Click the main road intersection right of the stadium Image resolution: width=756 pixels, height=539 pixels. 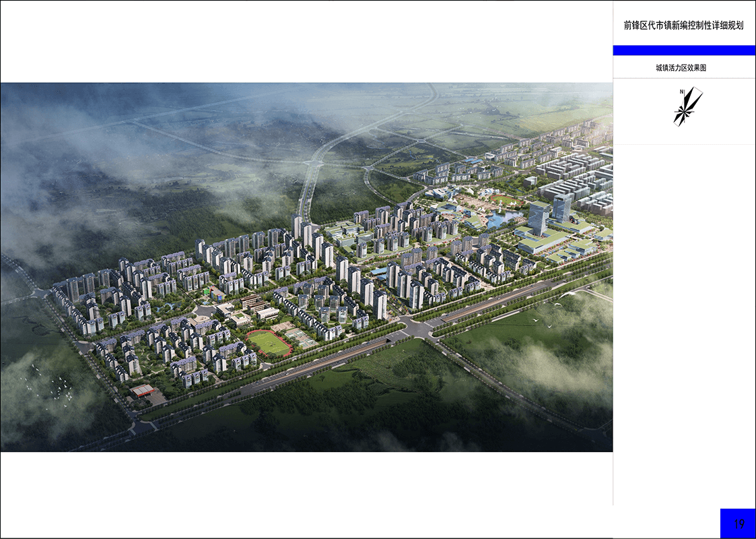point(417,329)
